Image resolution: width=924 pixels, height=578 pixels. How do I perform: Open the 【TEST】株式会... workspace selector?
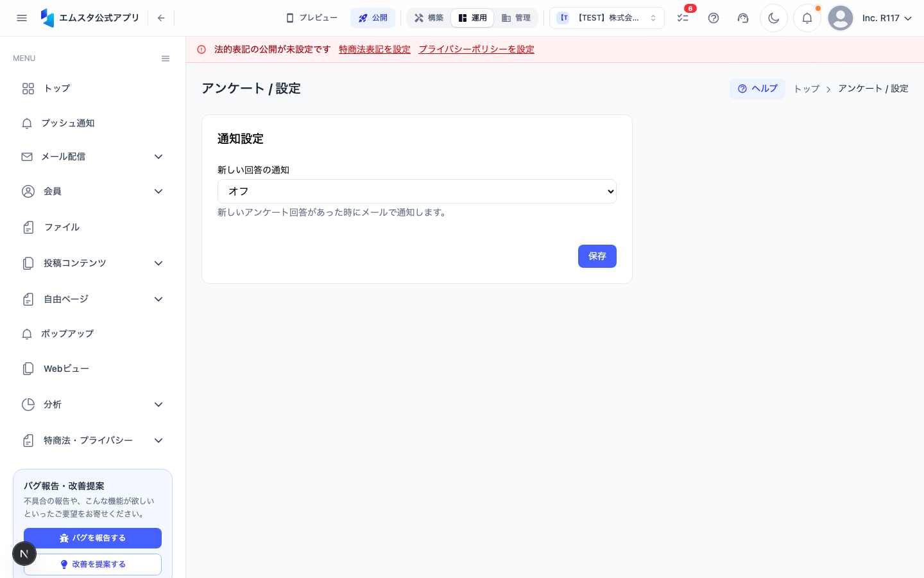[x=607, y=18]
